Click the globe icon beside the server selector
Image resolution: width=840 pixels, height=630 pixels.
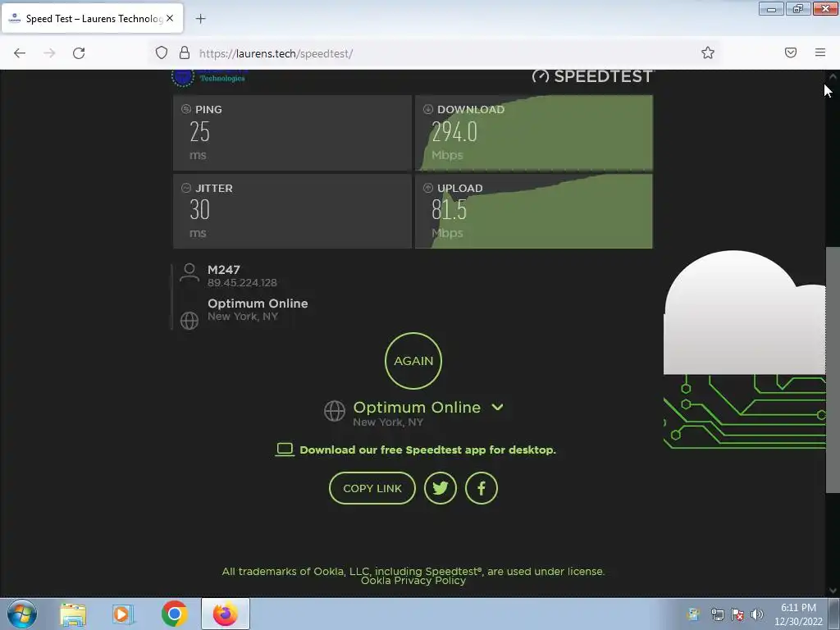(x=335, y=411)
